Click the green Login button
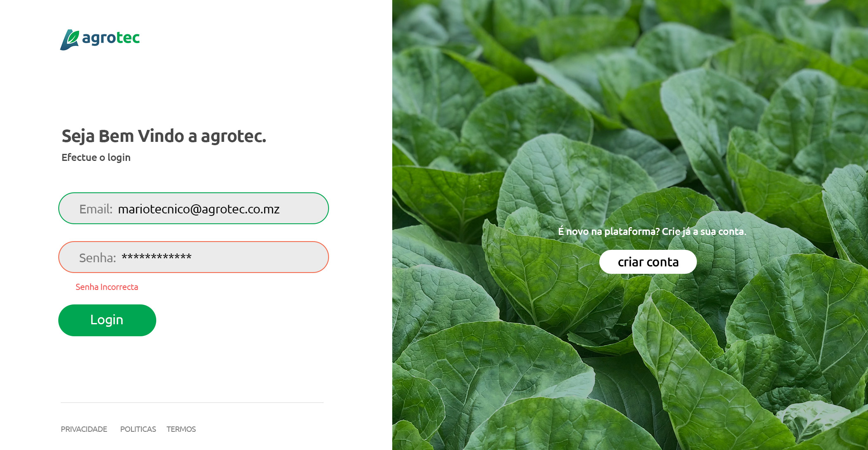This screenshot has width=868, height=450. (107, 320)
